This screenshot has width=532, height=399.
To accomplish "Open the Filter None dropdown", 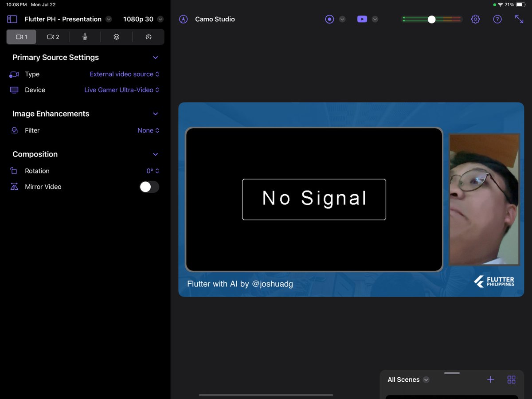I will 149,130.
